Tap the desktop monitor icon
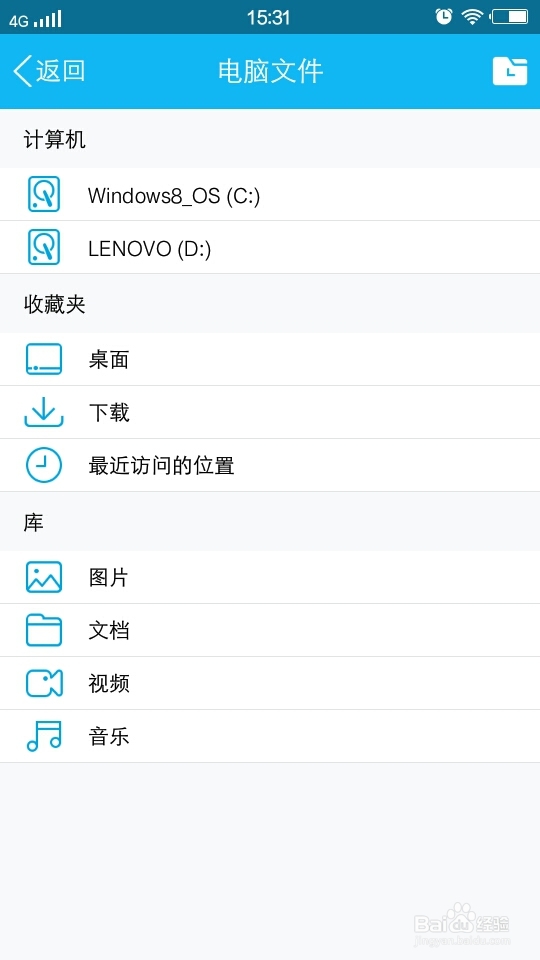The width and height of the screenshot is (540, 960). 43,359
